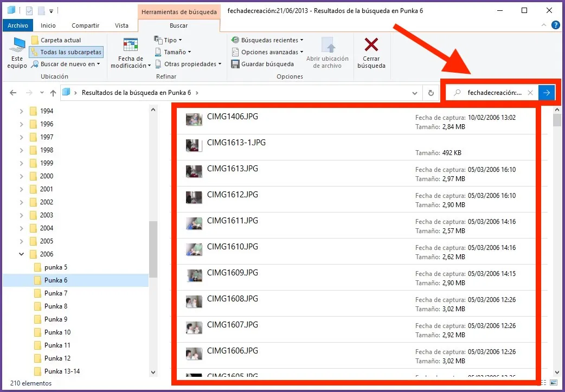The height and width of the screenshot is (392, 565).
Task: Click Guardar búsqueda save icon
Action: coord(235,64)
